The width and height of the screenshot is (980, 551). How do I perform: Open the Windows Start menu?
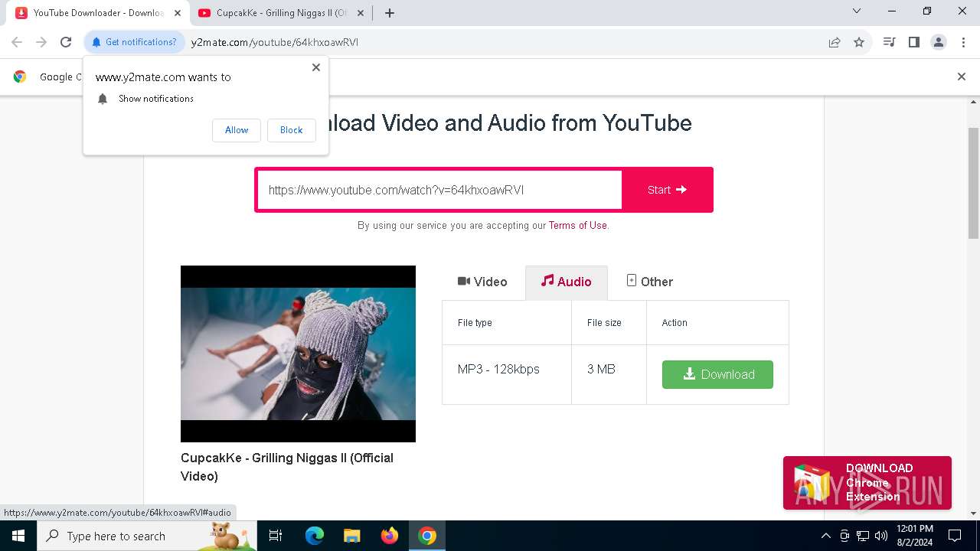click(x=18, y=536)
